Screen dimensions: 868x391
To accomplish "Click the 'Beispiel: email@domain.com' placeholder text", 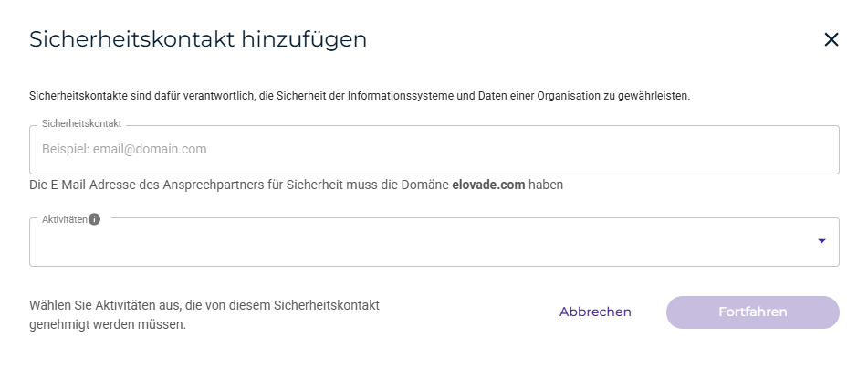I will (x=124, y=149).
